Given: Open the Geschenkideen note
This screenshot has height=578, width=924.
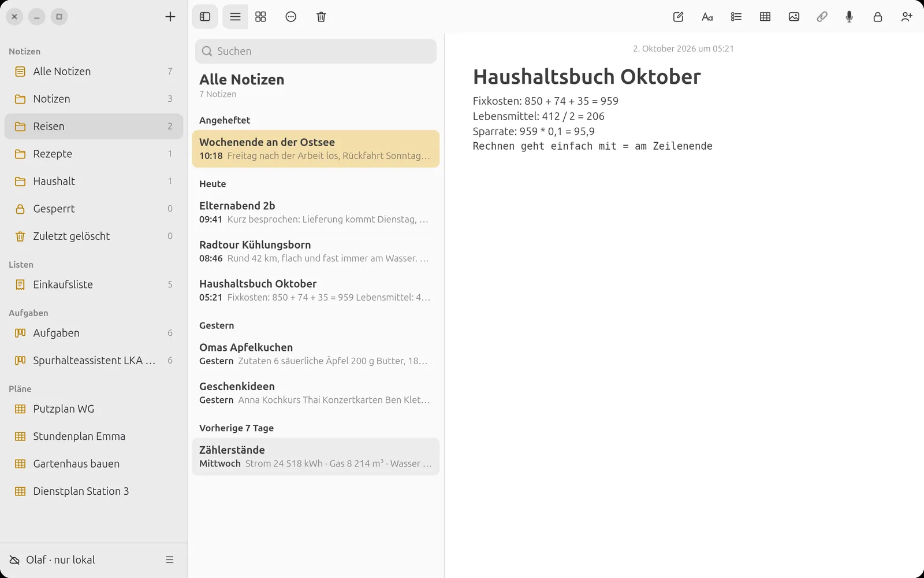Looking at the screenshot, I should coord(315,393).
